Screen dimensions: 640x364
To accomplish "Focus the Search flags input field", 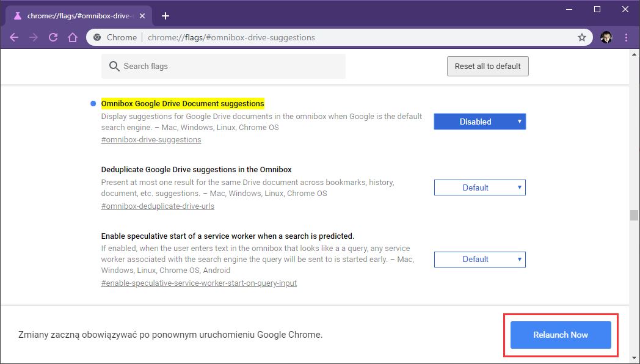I will point(224,66).
